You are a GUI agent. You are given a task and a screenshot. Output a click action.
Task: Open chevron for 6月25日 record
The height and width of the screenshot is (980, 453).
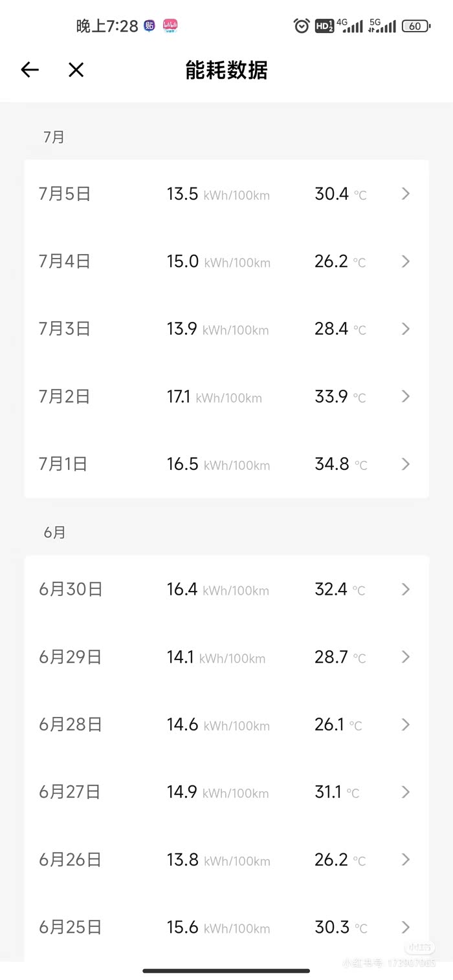pyautogui.click(x=406, y=927)
